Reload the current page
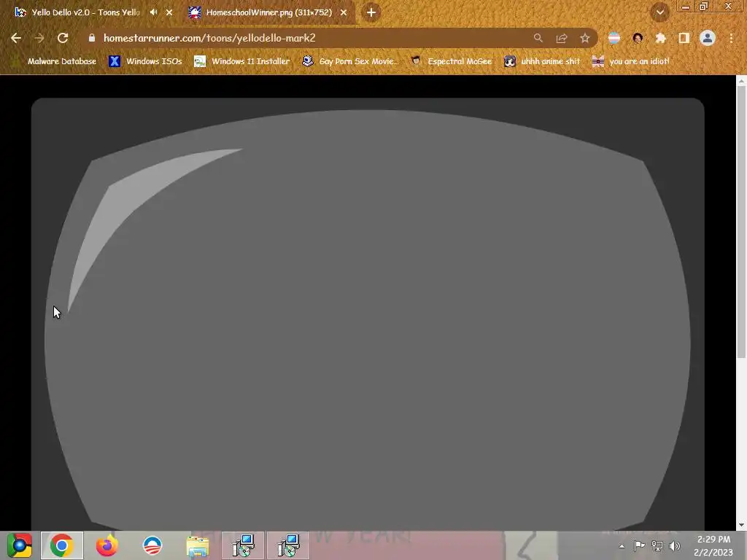 (63, 38)
